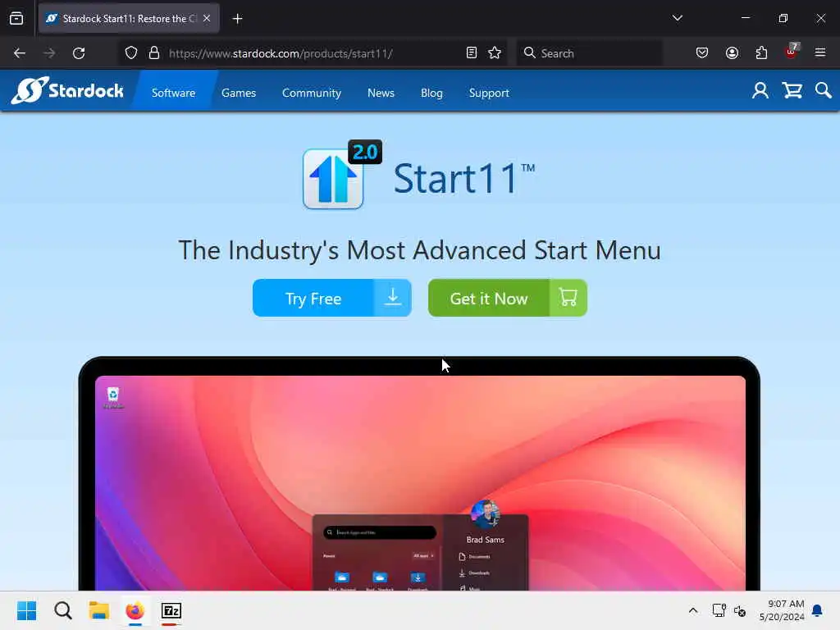Viewport: 840px width, 630px height.
Task: Open File Explorer from taskbar
Action: pyautogui.click(x=99, y=610)
